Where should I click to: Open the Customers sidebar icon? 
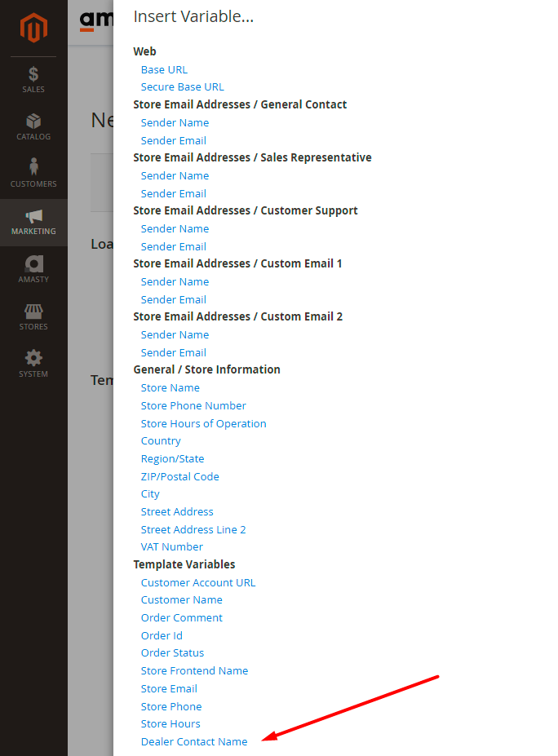[33, 168]
